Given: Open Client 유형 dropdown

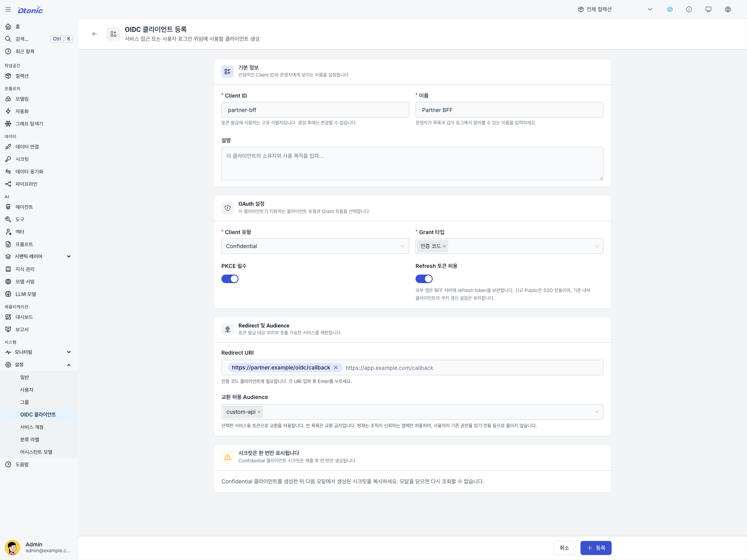Looking at the screenshot, I should click(x=315, y=246).
